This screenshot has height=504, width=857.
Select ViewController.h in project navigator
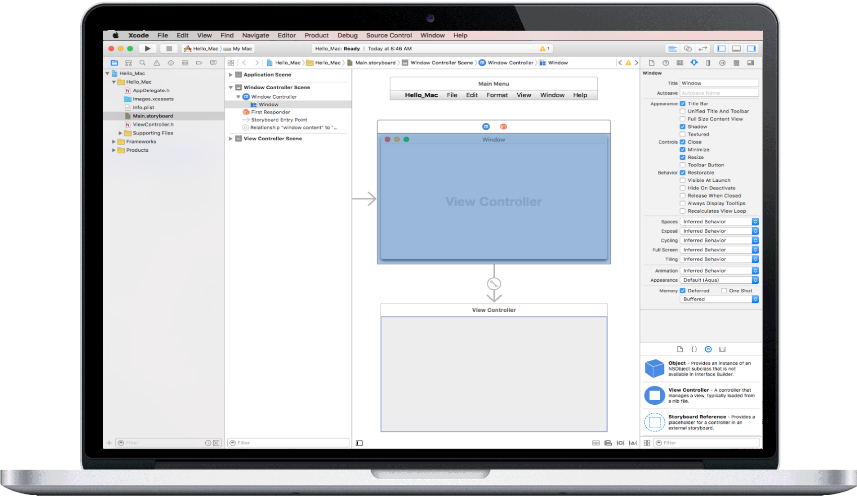(153, 124)
